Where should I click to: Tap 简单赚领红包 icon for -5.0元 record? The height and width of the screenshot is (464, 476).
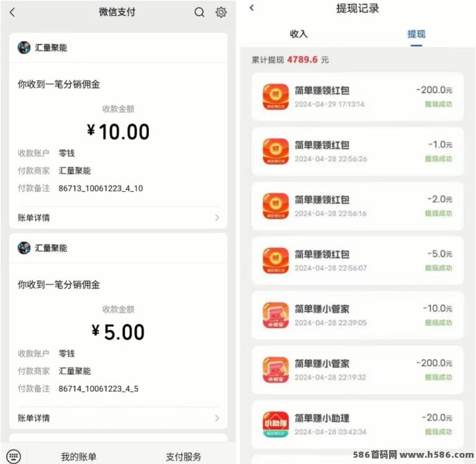point(276,261)
